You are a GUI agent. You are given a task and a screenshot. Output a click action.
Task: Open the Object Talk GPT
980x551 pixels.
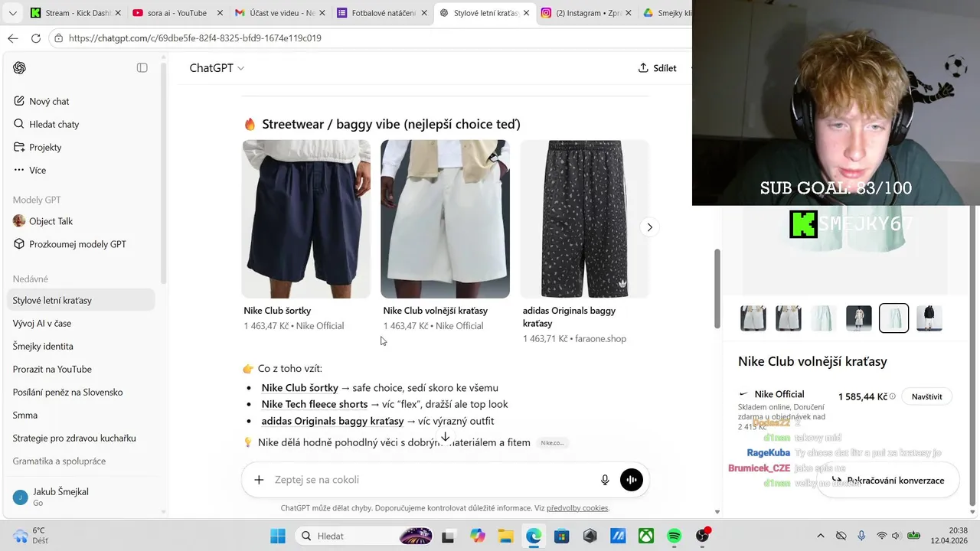51,221
